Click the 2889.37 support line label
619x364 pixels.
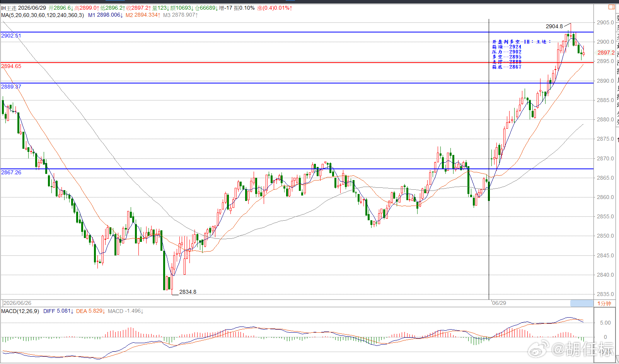(11, 87)
